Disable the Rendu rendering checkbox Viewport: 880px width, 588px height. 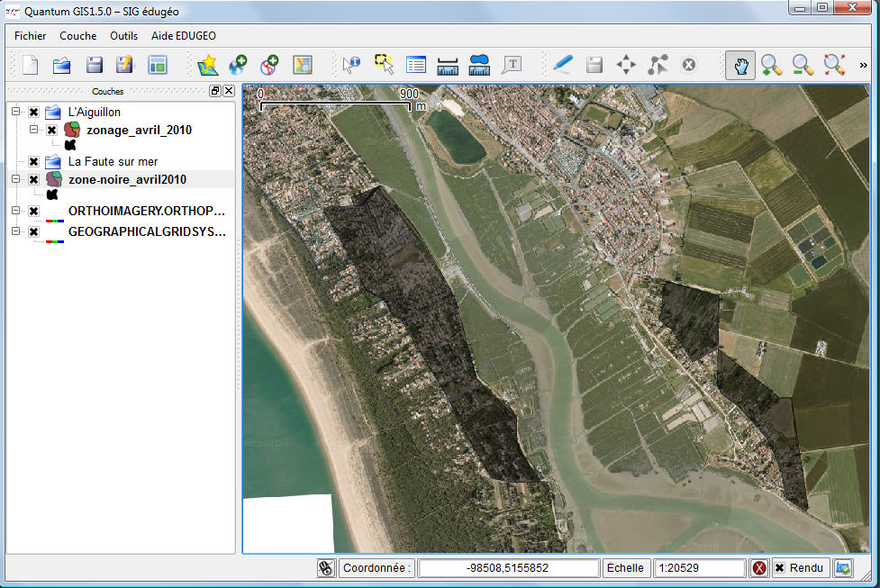779,568
